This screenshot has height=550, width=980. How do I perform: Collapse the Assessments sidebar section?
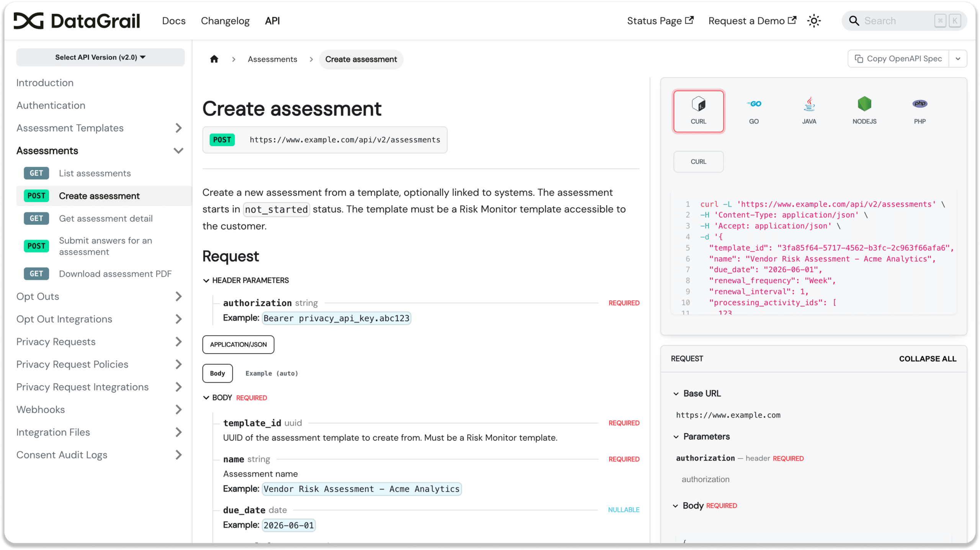pyautogui.click(x=178, y=150)
